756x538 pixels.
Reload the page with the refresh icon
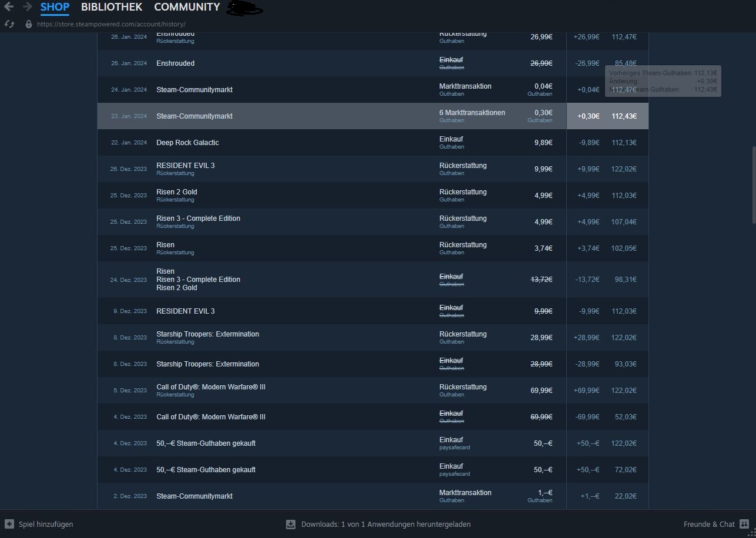click(x=9, y=24)
